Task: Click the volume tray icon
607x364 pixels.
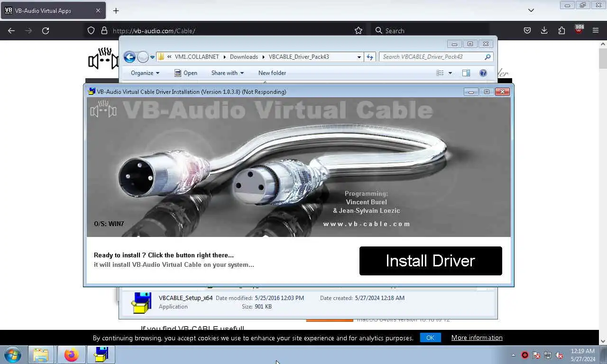Action: pos(559,355)
